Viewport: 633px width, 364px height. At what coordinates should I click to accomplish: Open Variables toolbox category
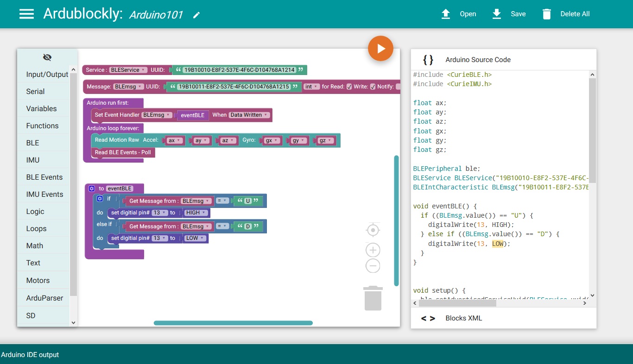(x=44, y=108)
